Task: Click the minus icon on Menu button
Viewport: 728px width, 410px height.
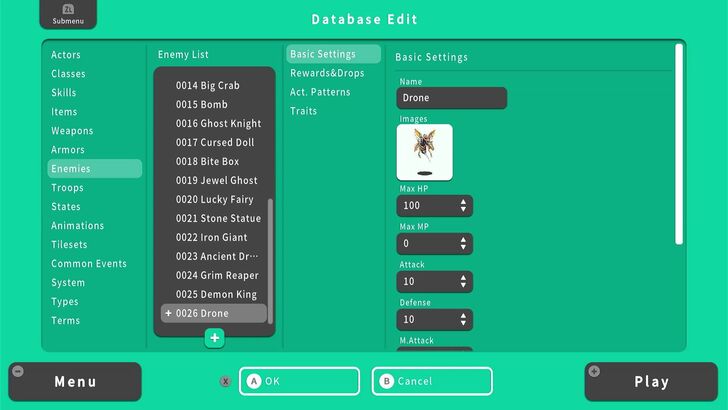Action: click(x=18, y=371)
